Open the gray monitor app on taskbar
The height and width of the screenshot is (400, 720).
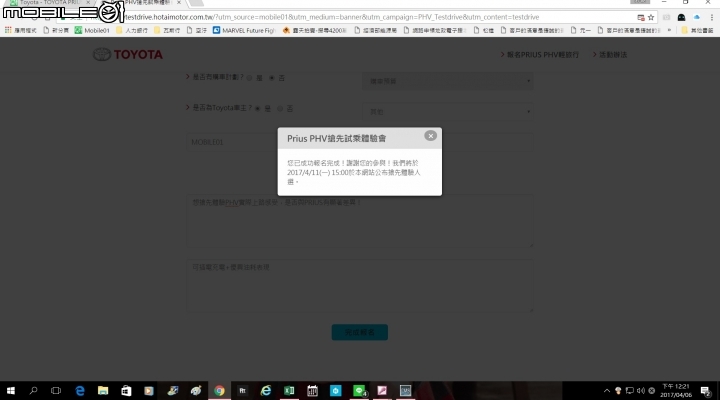click(405, 391)
